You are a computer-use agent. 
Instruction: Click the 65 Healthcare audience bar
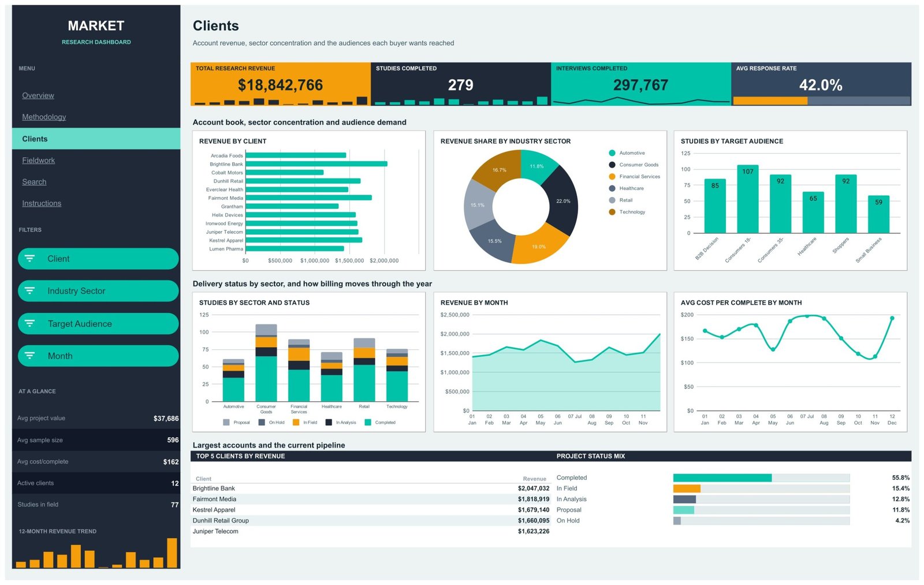point(813,213)
